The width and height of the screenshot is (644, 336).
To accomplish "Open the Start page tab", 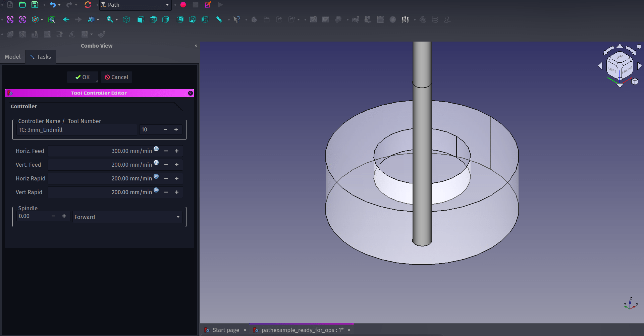I will coord(225,330).
